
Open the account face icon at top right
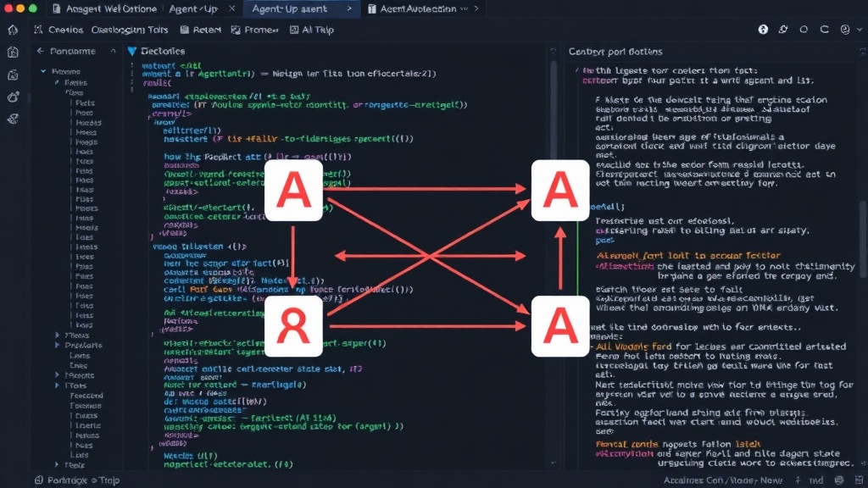tap(845, 30)
